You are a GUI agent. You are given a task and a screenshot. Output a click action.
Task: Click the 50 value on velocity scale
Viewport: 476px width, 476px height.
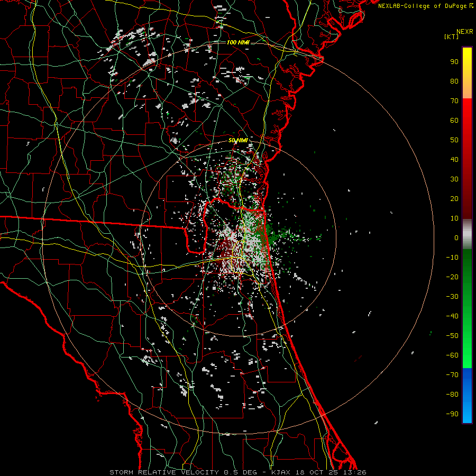454,140
